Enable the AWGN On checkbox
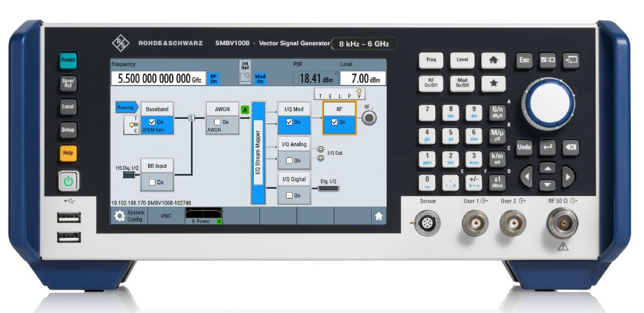 (x=217, y=122)
